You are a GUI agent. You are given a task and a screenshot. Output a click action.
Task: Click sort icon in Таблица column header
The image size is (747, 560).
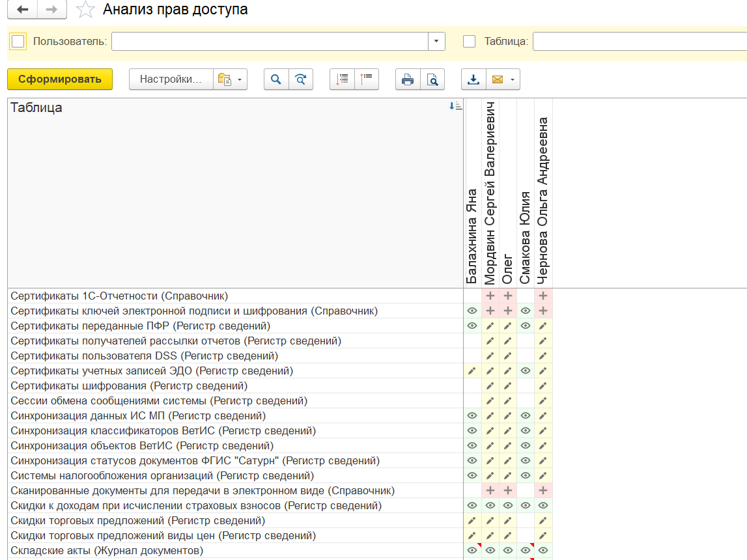[455, 106]
